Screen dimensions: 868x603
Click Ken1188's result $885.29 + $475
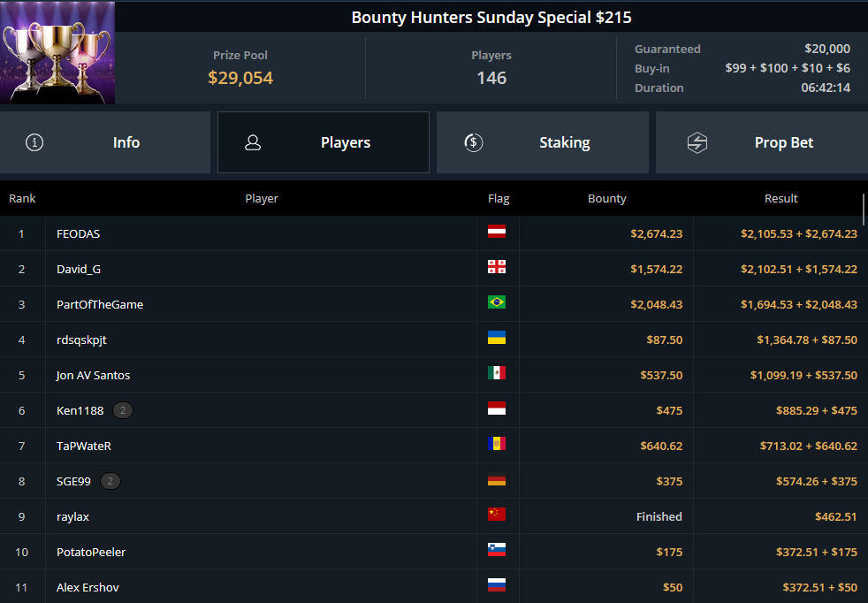pyautogui.click(x=817, y=411)
